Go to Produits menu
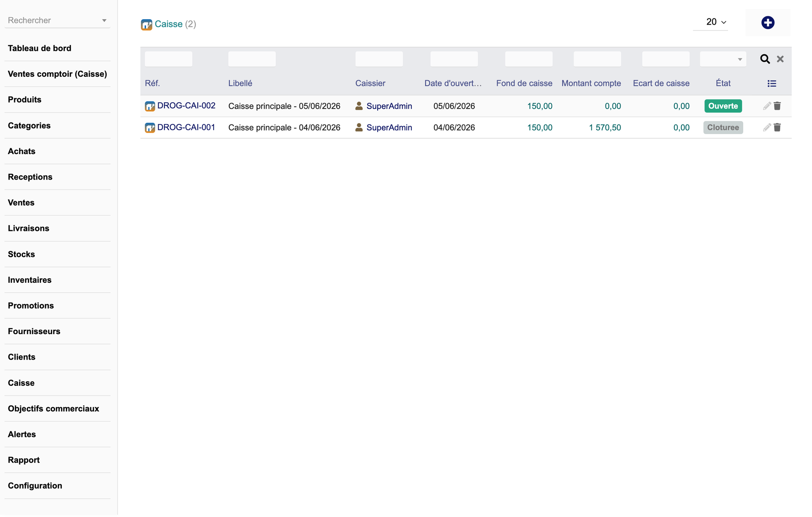This screenshot has width=812, height=517. point(25,100)
